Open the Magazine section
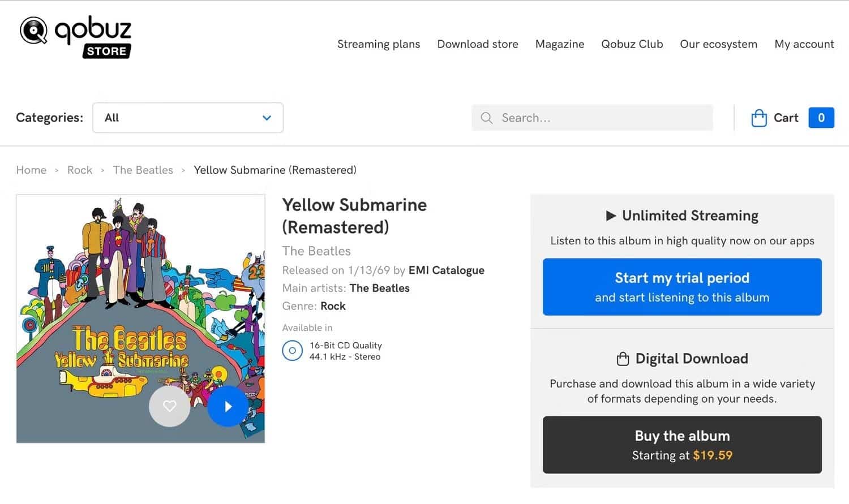The width and height of the screenshot is (849, 504). tap(559, 44)
